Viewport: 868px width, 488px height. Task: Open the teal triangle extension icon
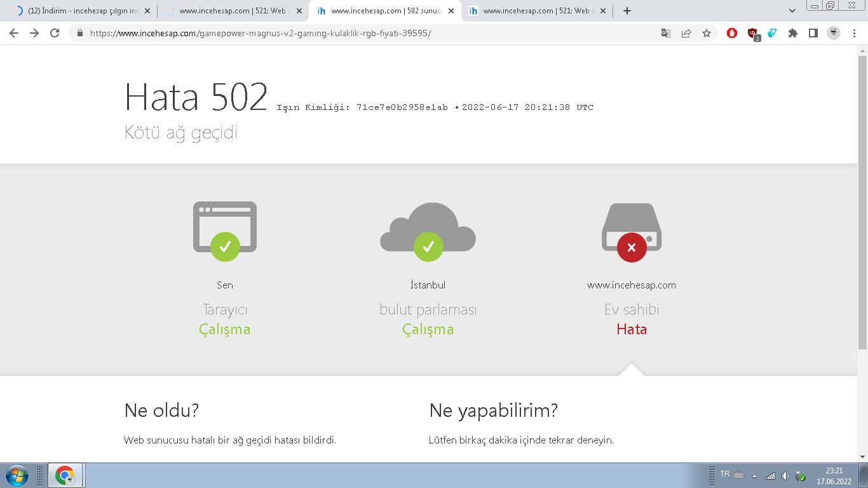(x=772, y=33)
